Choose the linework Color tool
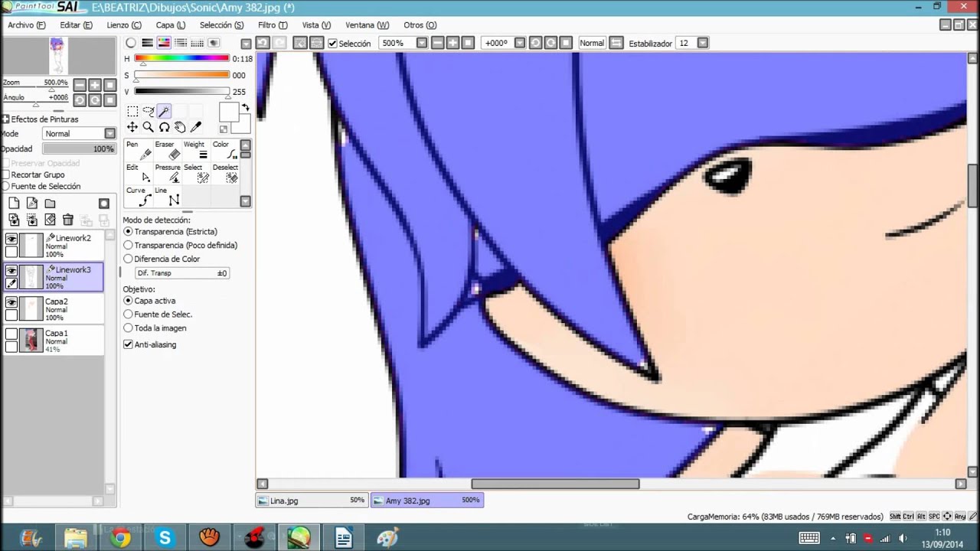Viewport: 980px width, 551px height. click(x=226, y=151)
